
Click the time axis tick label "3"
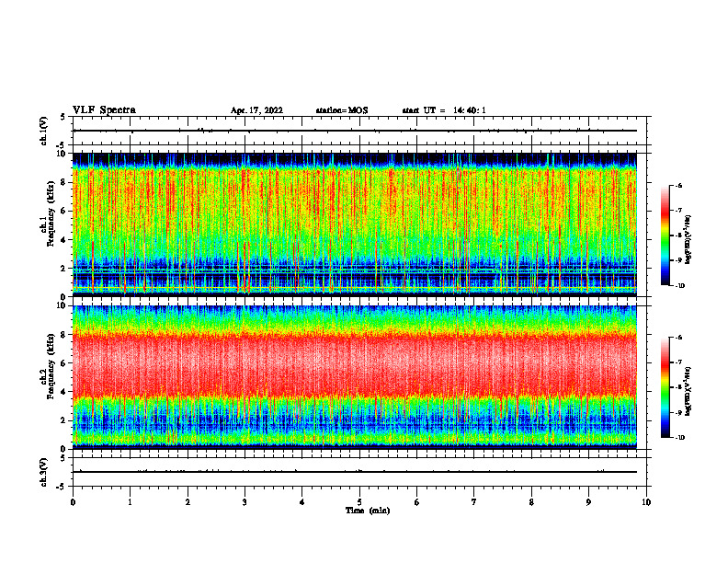click(x=245, y=502)
